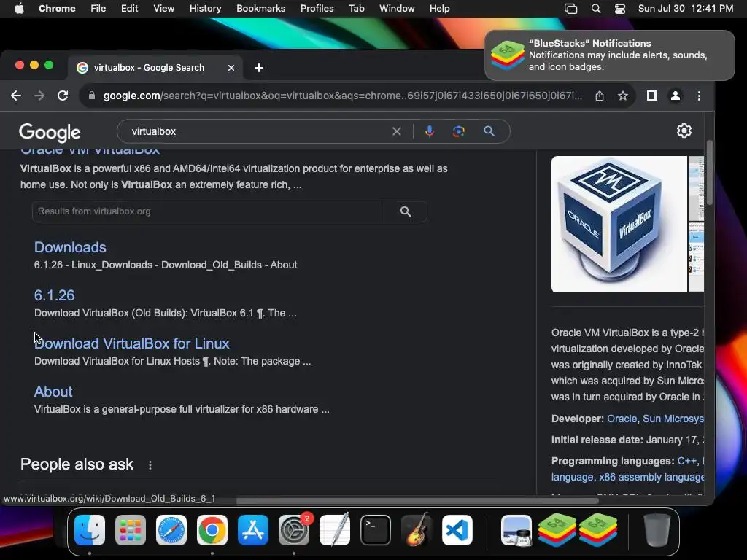Open the Apple menu

(19, 9)
